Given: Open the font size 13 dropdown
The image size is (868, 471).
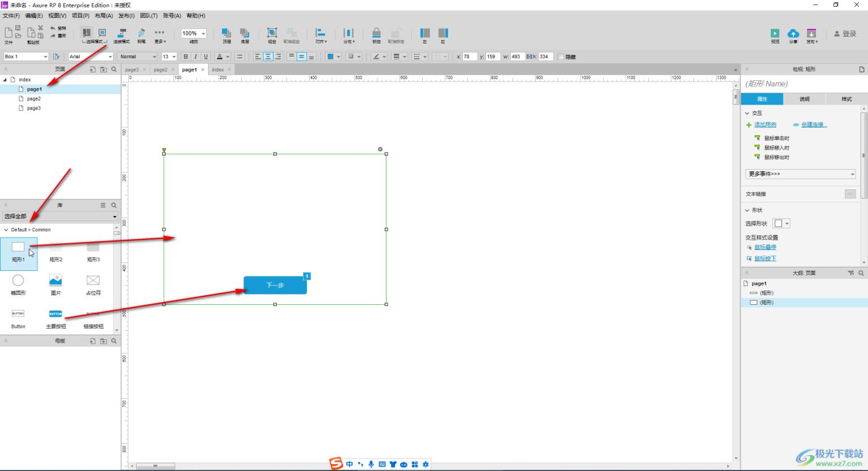Looking at the screenshot, I should coord(169,57).
